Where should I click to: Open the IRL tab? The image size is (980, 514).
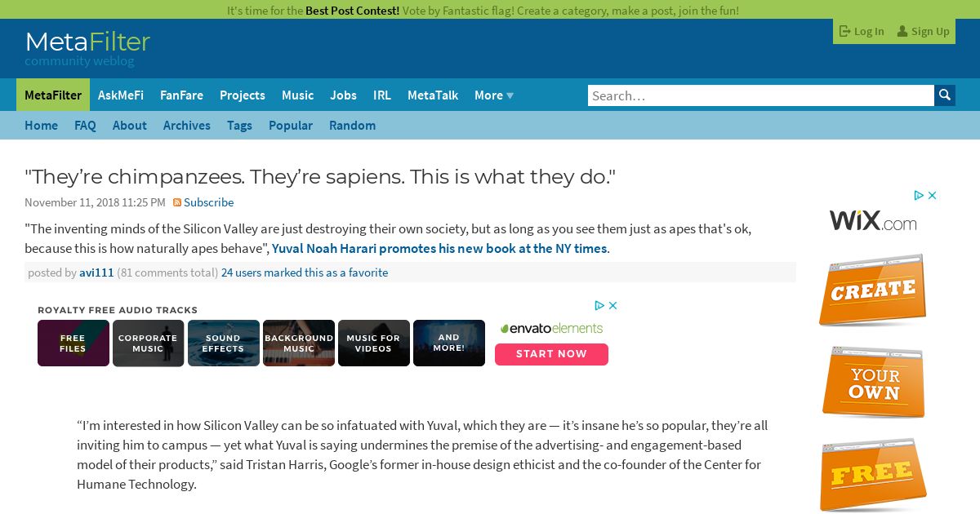(382, 95)
